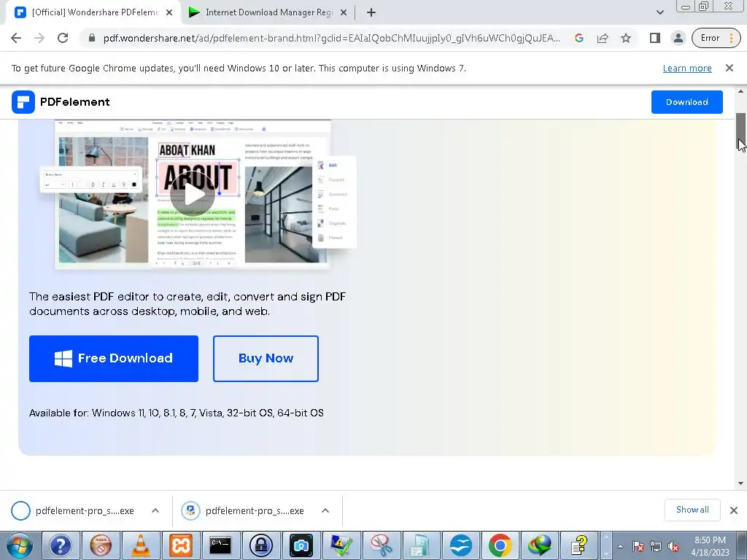The image size is (747, 560).
Task: Go forward to the next page
Action: [x=39, y=38]
